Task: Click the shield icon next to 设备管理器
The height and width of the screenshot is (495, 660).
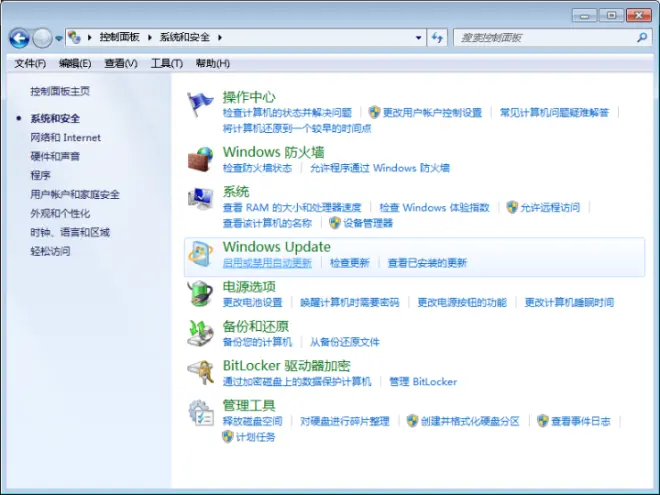Action: point(335,223)
